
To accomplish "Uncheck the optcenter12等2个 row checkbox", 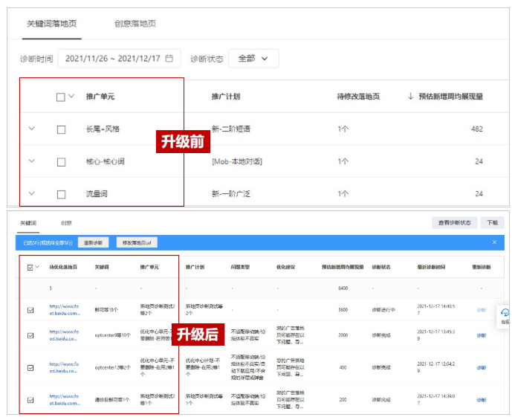I will click(30, 368).
